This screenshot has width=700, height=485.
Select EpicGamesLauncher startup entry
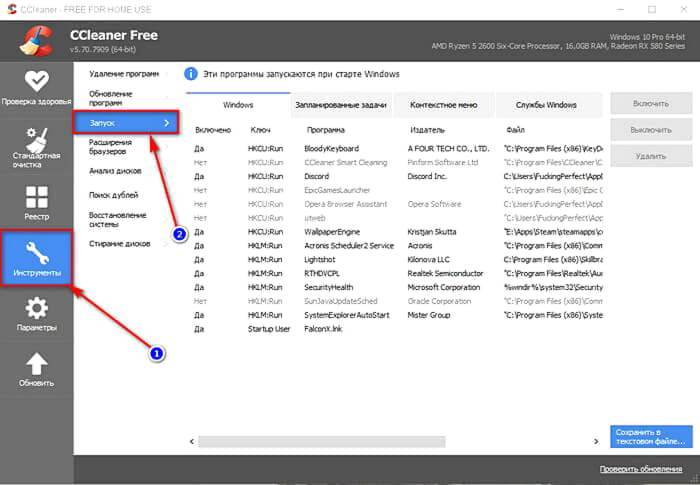[397, 190]
